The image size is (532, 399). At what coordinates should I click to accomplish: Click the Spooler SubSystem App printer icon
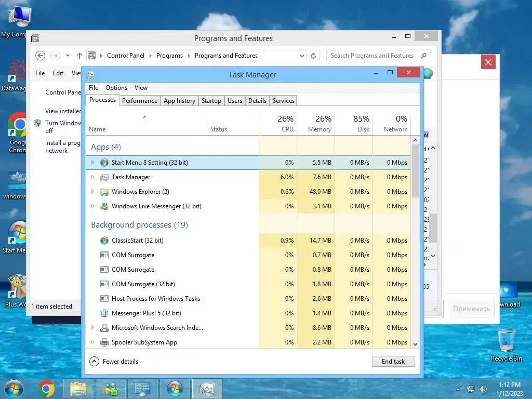[x=104, y=342]
